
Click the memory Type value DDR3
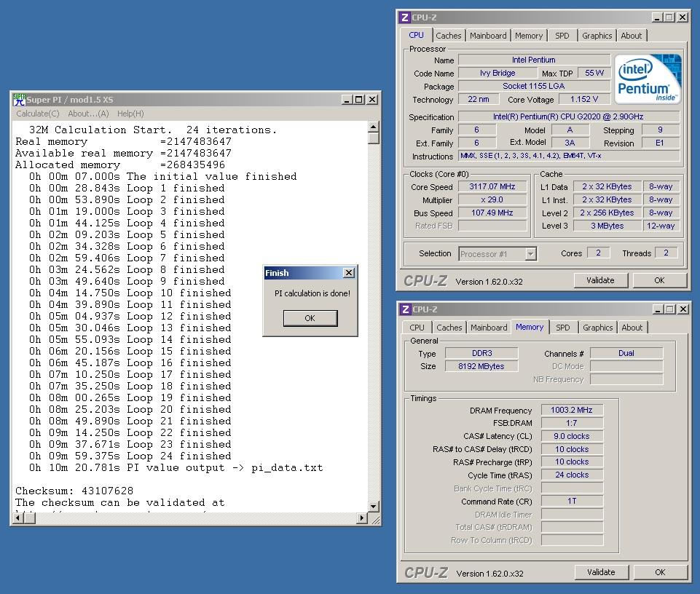tap(481, 354)
